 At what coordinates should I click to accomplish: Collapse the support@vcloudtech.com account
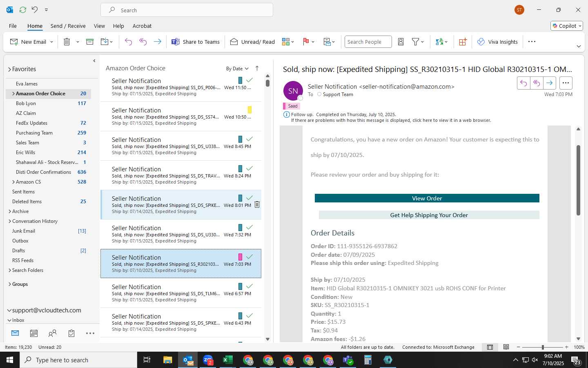point(9,310)
